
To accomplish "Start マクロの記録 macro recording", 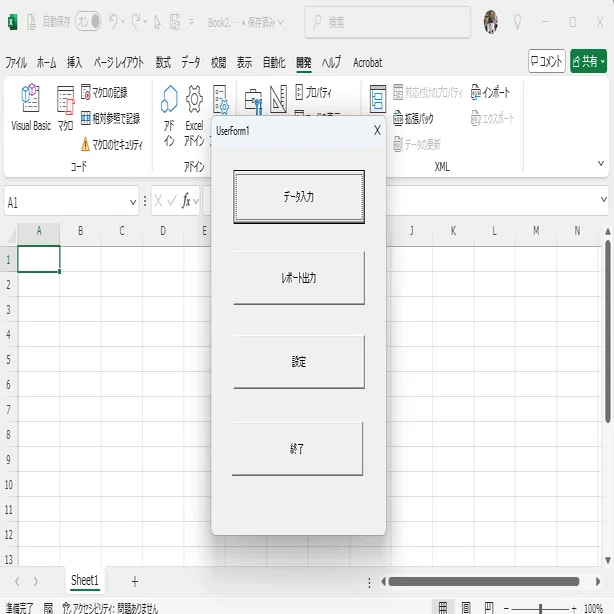I will tap(104, 92).
